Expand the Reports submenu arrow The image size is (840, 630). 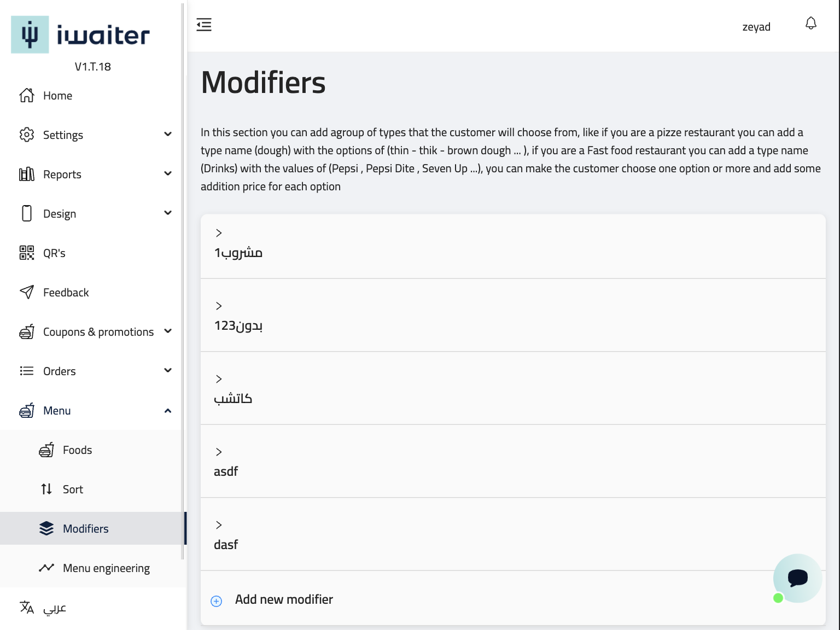(x=168, y=174)
